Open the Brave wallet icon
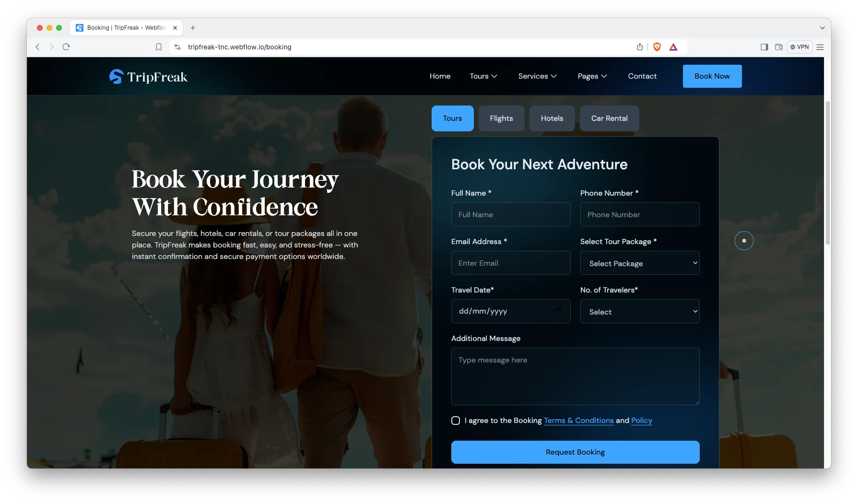The width and height of the screenshot is (858, 504). pos(779,47)
